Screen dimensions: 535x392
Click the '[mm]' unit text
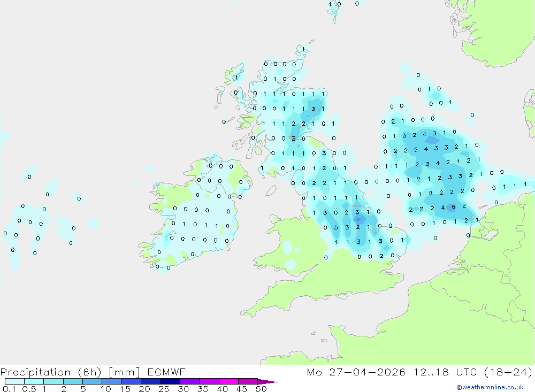pos(124,372)
